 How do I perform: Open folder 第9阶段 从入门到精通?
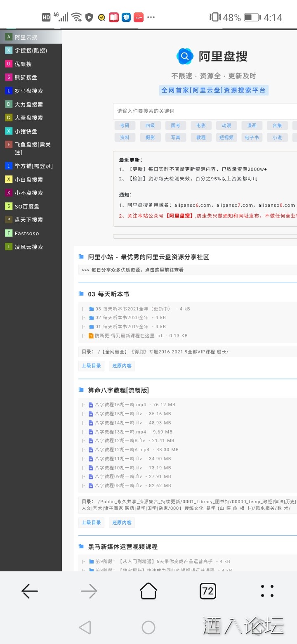pos(154,561)
